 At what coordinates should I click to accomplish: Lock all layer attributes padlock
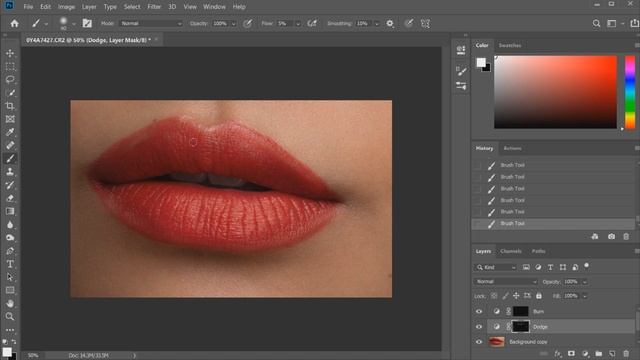(x=539, y=296)
